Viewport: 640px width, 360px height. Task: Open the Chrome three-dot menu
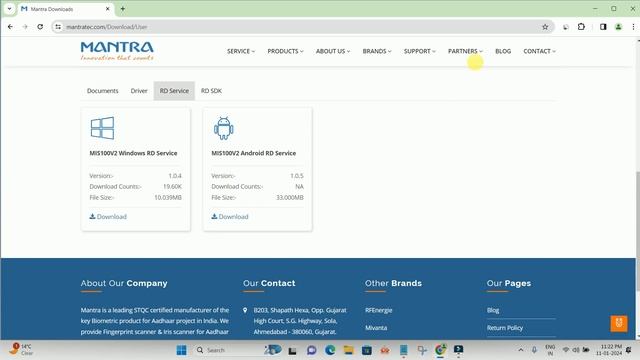tap(633, 27)
